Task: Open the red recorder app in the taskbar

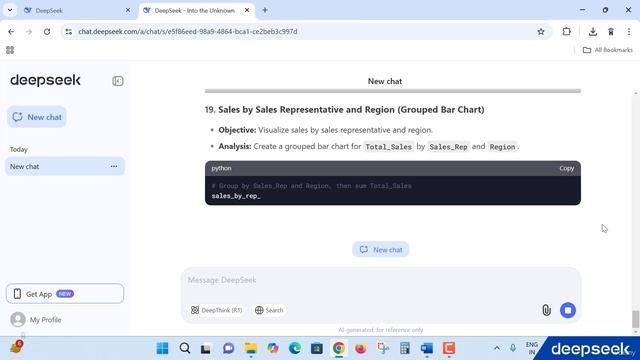Action: pos(449,348)
